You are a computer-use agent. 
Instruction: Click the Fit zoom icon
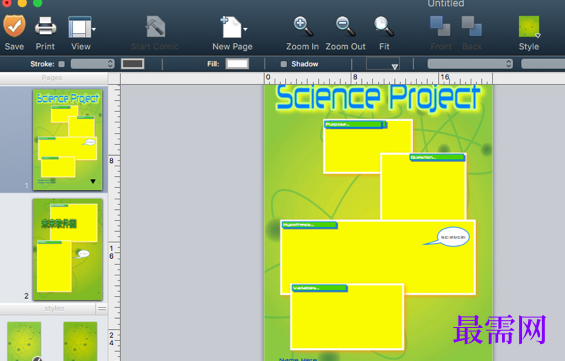384,26
